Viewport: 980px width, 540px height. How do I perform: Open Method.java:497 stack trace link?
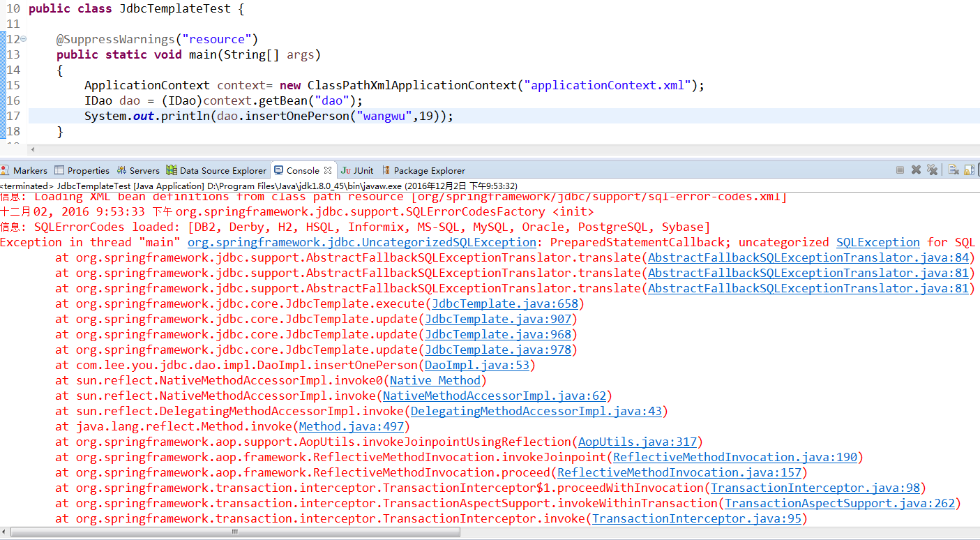click(352, 426)
